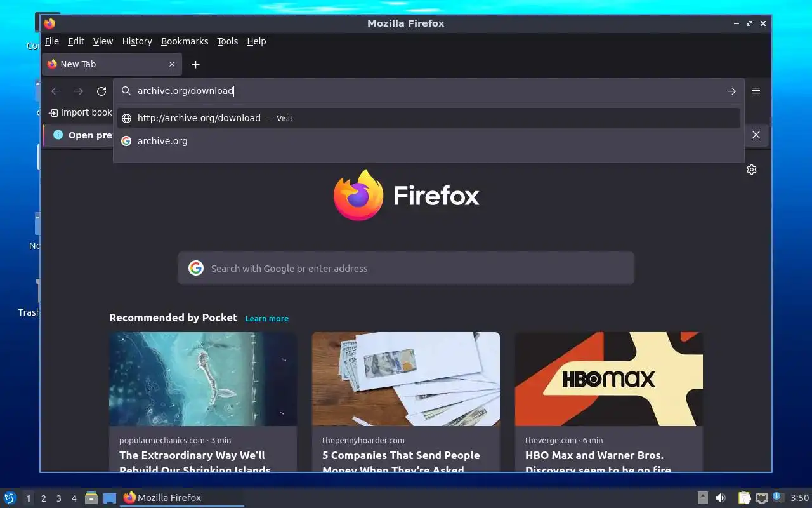Click the back navigation arrow
Viewport: 812px width, 508px height.
pos(56,91)
